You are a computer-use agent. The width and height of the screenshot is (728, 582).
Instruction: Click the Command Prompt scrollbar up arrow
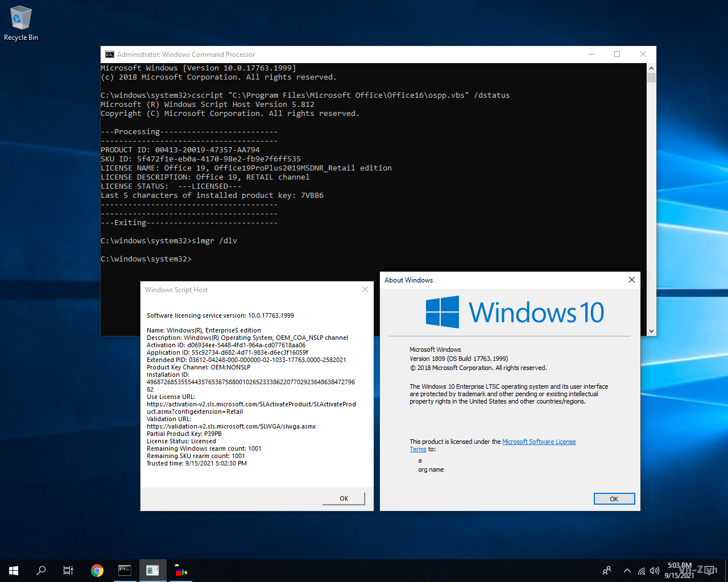click(651, 68)
